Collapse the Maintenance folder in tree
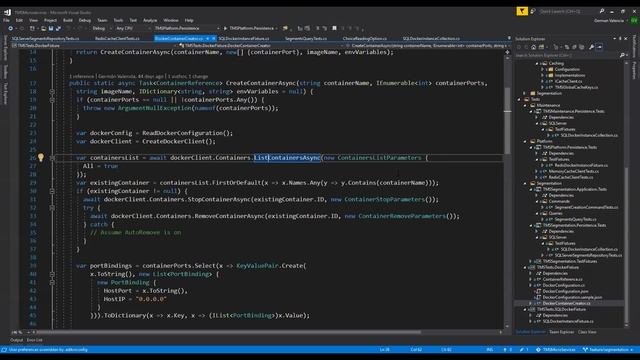The image size is (640, 360). coord(525,105)
